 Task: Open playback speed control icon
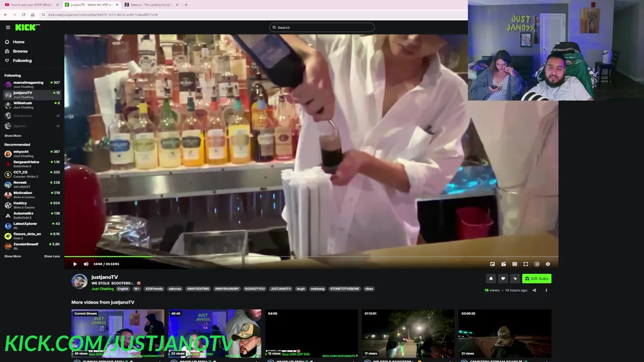(537, 264)
